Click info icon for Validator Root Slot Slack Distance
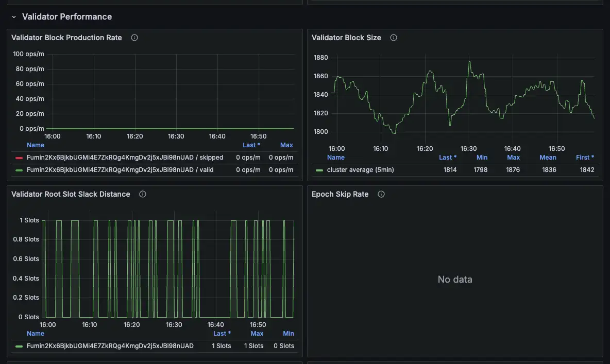 [x=143, y=194]
